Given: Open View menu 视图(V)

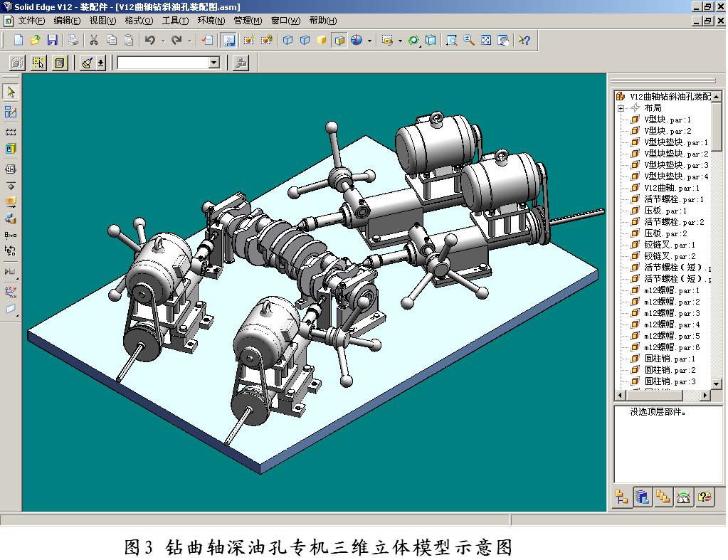Looking at the screenshot, I should 102,21.
